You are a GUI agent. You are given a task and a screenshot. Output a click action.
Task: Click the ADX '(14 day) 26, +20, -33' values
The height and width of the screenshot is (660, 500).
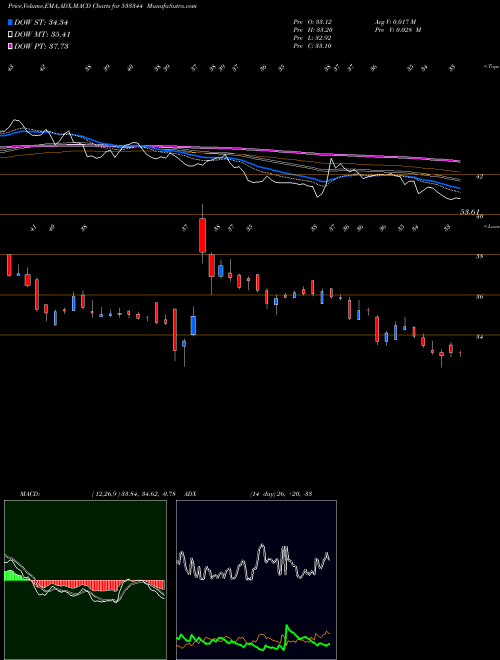point(280,493)
